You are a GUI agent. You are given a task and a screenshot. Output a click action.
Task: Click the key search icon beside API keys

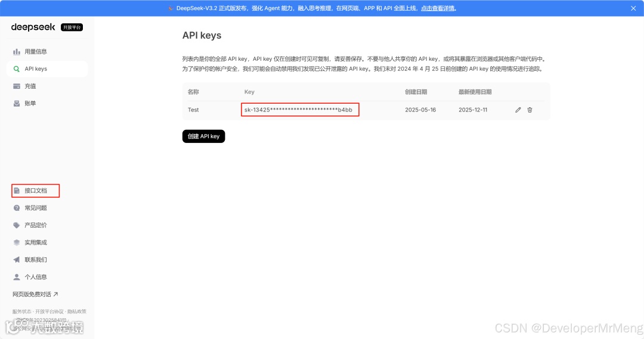[17, 69]
